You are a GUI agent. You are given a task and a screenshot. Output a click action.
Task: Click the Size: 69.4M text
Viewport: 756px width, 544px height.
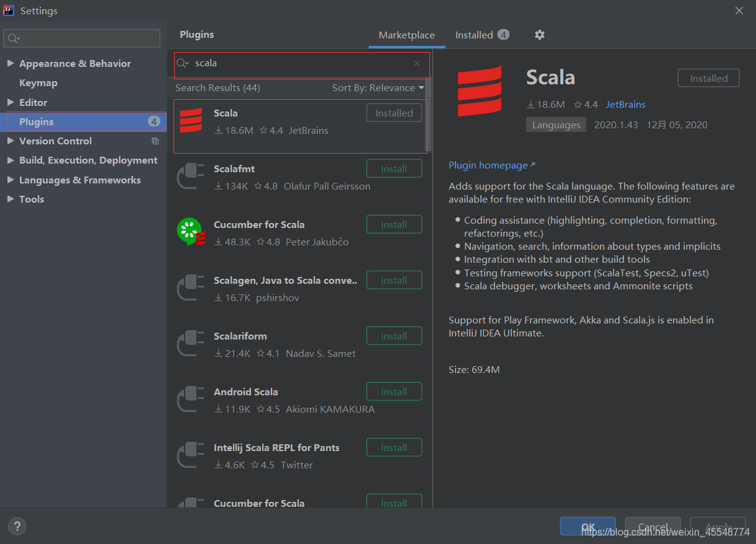tap(474, 370)
